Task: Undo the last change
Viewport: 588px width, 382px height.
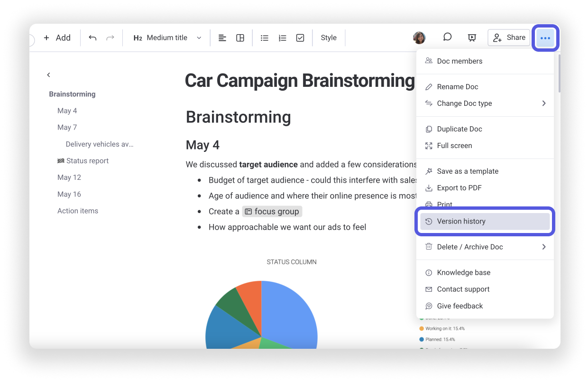Action: tap(93, 37)
